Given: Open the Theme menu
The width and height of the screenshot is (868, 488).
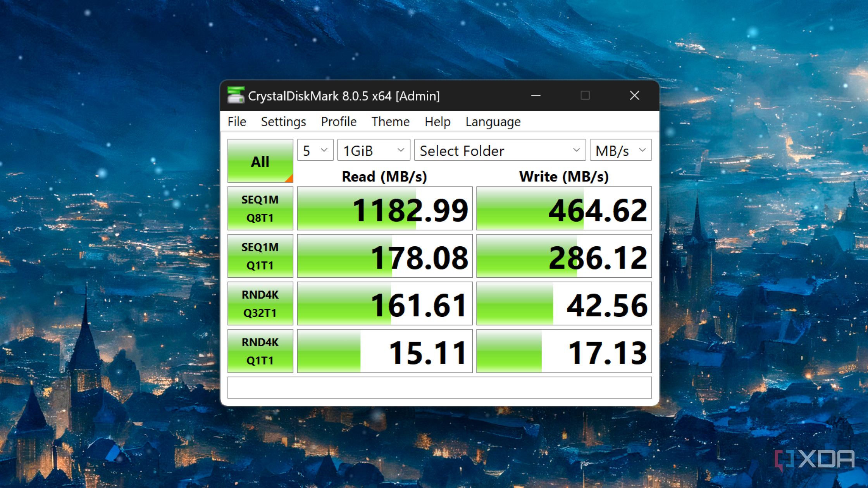Looking at the screenshot, I should pyautogui.click(x=391, y=122).
